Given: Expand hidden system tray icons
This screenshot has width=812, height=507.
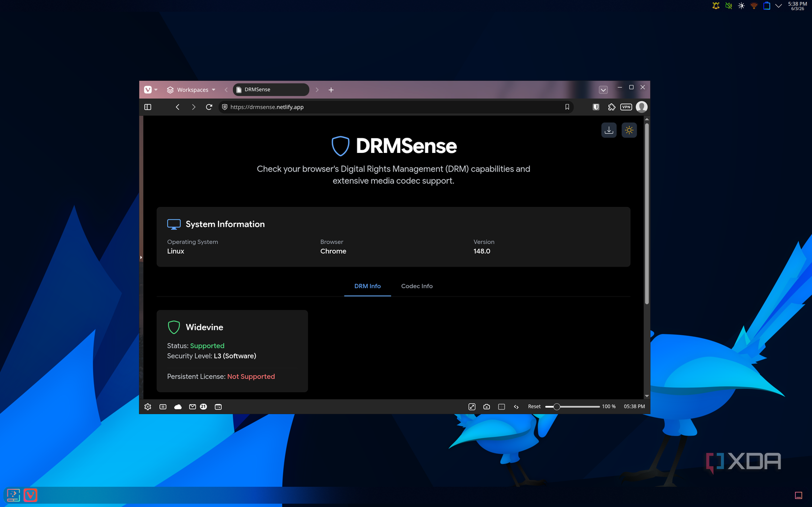Looking at the screenshot, I should click(x=779, y=6).
